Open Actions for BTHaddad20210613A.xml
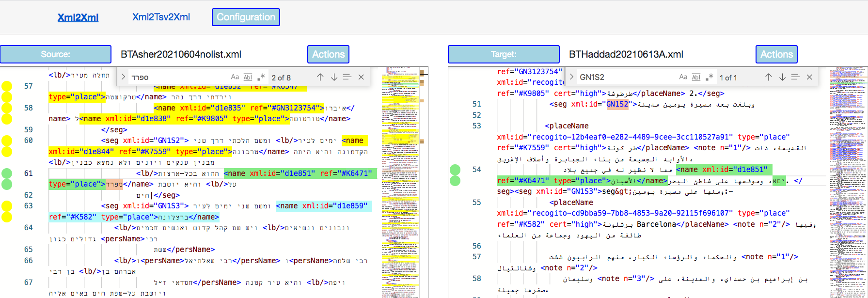The image size is (868, 298). (x=776, y=54)
